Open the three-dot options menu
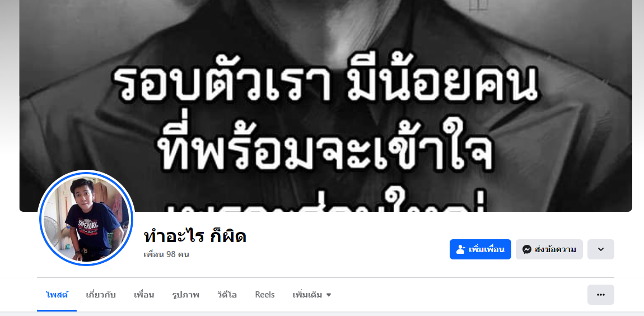Viewport: 644px width, 316px height. click(600, 295)
